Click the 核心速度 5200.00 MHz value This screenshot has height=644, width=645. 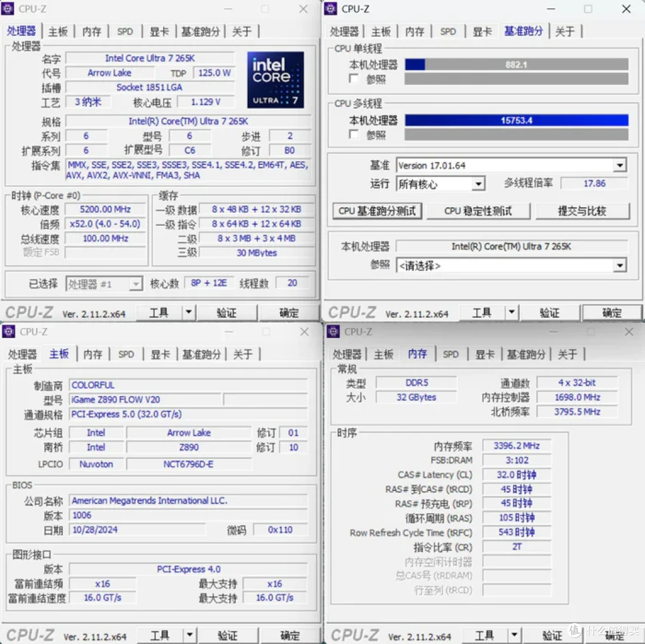tap(105, 209)
